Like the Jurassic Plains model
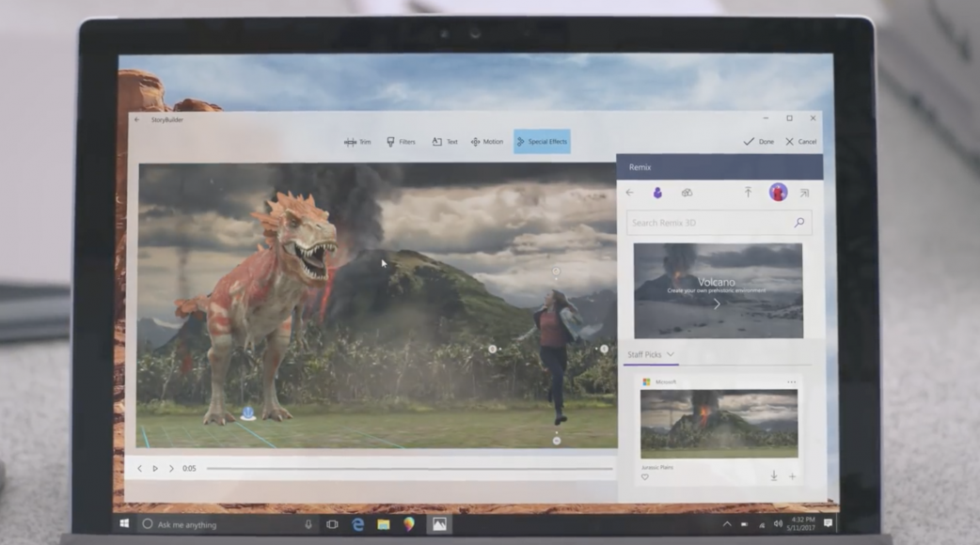Screen dimensions: 980x545 [x=645, y=477]
